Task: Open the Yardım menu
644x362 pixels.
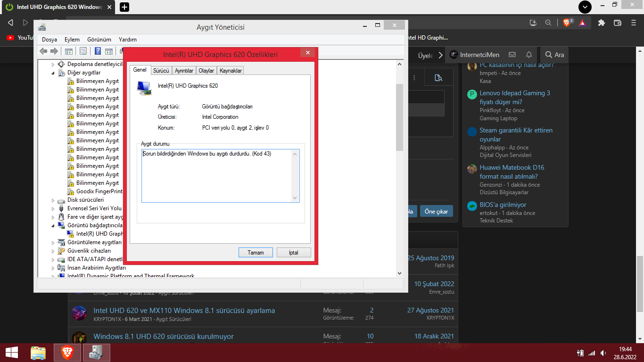Action: [x=128, y=40]
